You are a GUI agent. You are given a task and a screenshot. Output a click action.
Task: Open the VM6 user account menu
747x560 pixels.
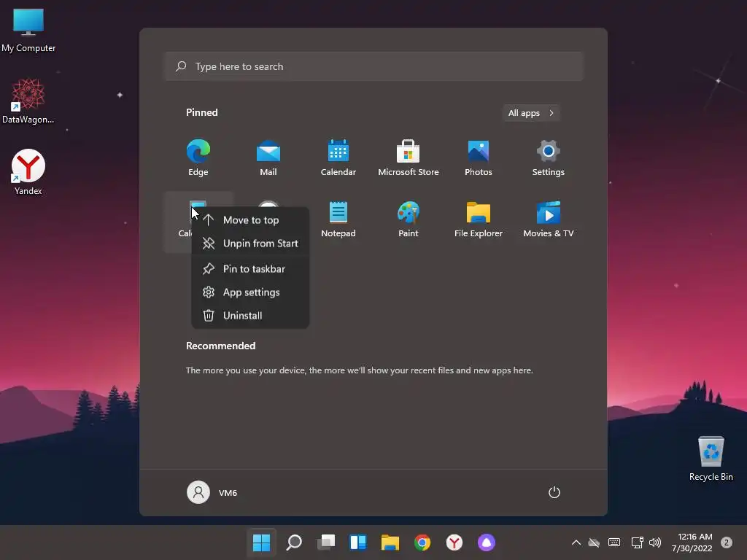coord(212,492)
